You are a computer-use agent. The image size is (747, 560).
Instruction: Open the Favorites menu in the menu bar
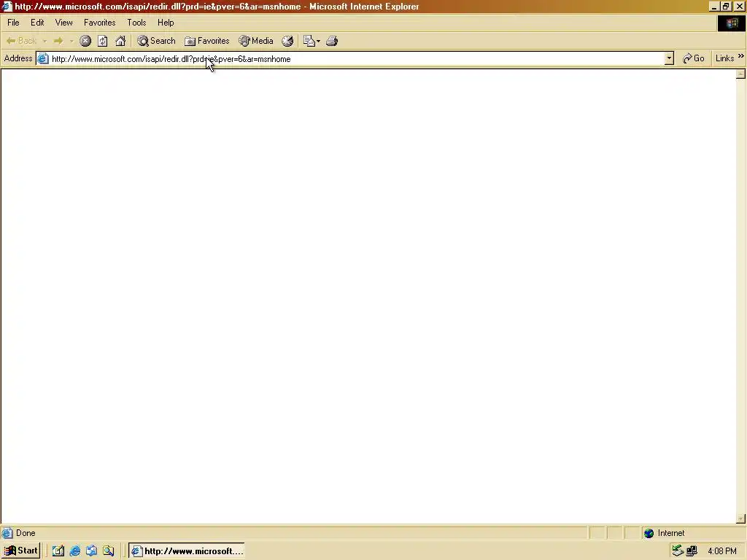99,23
